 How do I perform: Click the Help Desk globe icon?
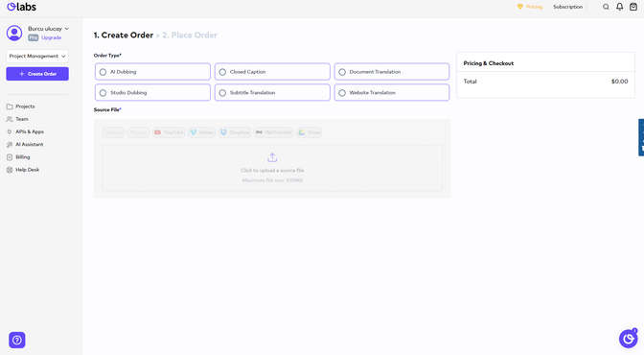pyautogui.click(x=10, y=170)
